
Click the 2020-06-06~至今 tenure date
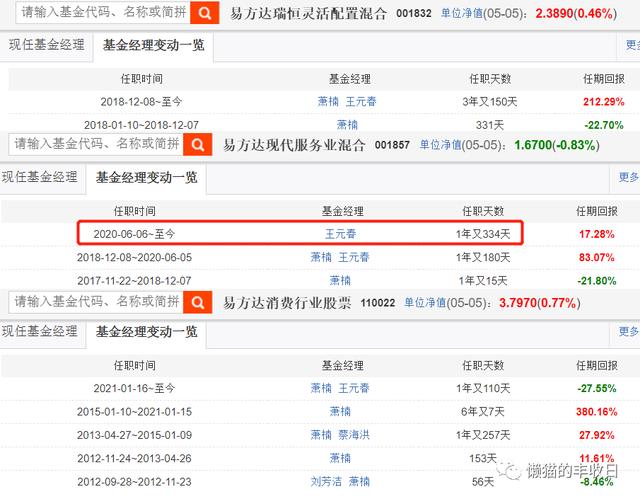134,234
